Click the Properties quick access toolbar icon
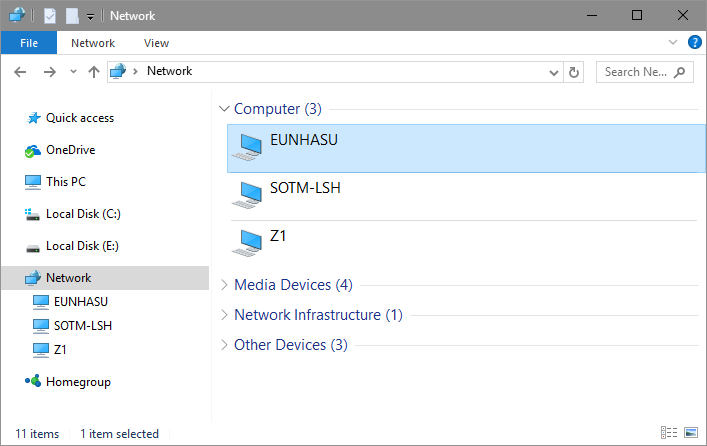 pos(50,16)
